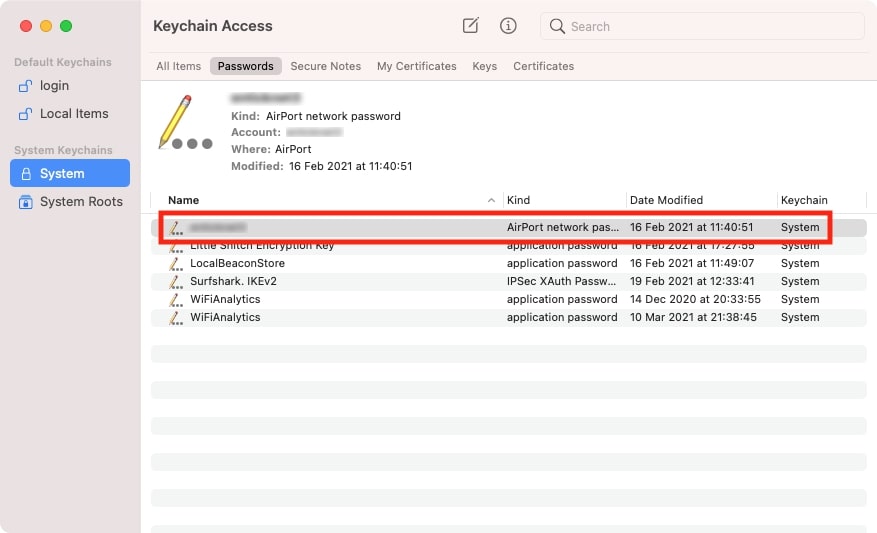Open the info inspector icon
The image size is (877, 533).
click(x=508, y=26)
